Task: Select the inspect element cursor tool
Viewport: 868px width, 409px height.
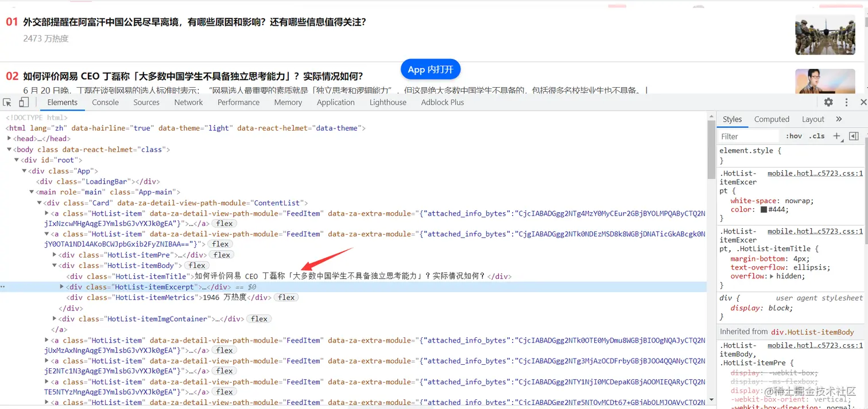Action: [x=7, y=102]
